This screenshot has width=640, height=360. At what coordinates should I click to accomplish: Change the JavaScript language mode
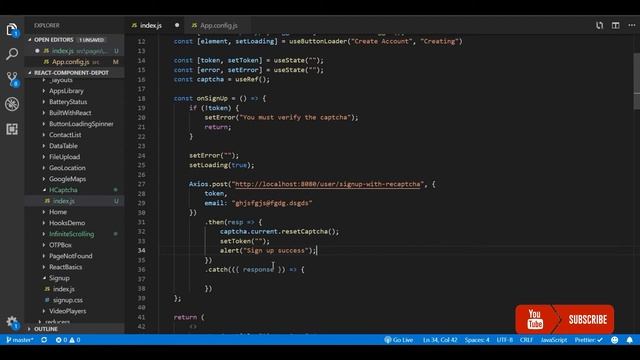tap(553, 340)
